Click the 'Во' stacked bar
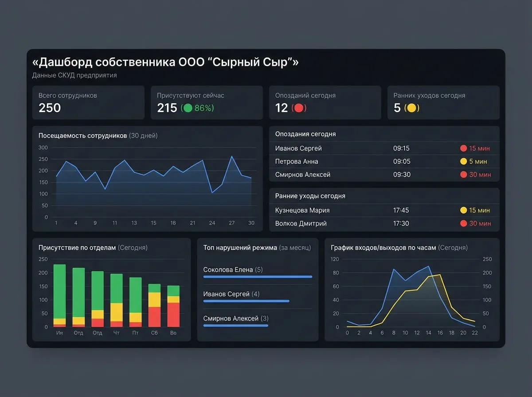This screenshot has height=397, width=532. [x=173, y=306]
